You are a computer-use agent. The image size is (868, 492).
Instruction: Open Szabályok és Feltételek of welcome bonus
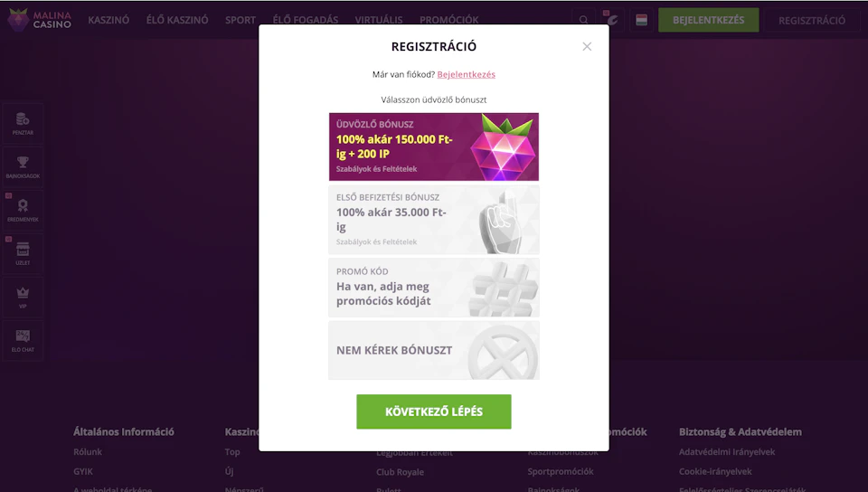[376, 169]
